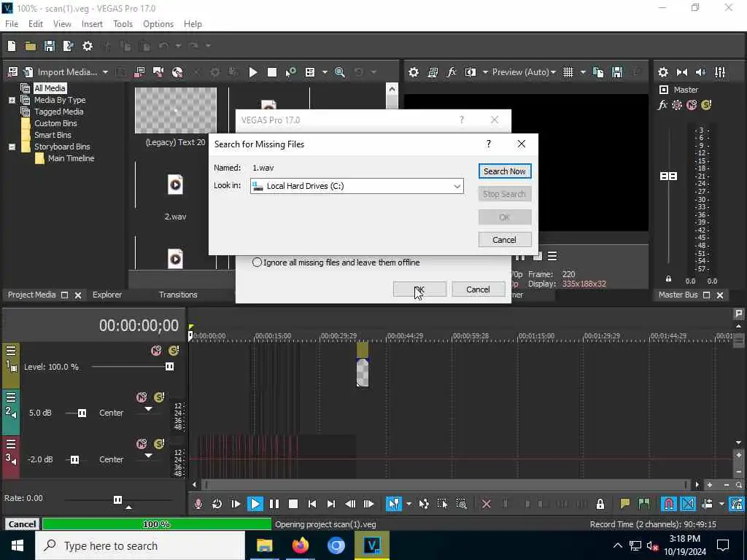Save snapshot to file icon in preview
Image resolution: width=747 pixels, height=560 pixels.
click(617, 72)
